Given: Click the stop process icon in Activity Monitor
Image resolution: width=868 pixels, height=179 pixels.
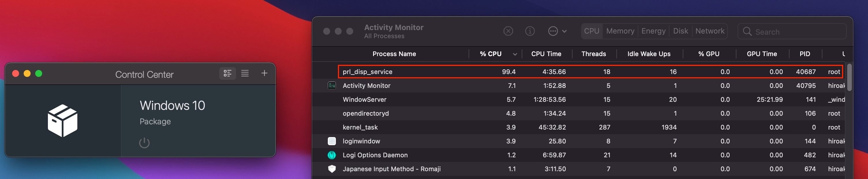Looking at the screenshot, I should [x=508, y=32].
